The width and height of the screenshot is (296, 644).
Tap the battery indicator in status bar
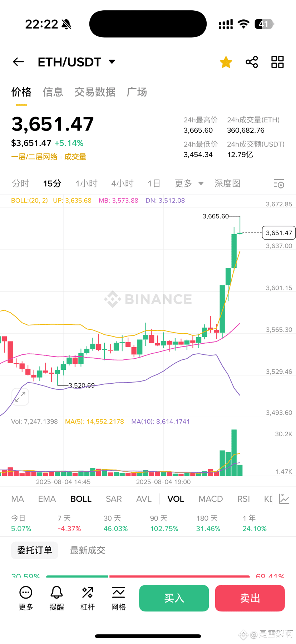(264, 24)
